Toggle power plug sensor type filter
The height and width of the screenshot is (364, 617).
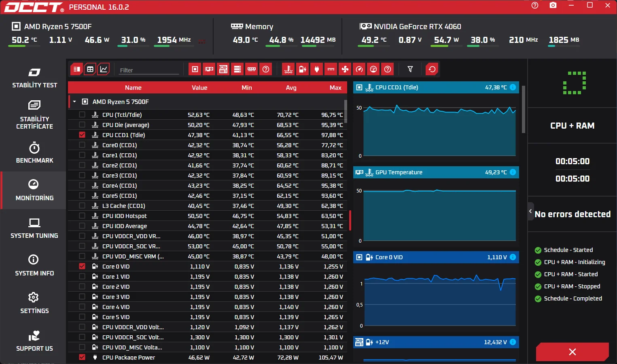coord(317,69)
